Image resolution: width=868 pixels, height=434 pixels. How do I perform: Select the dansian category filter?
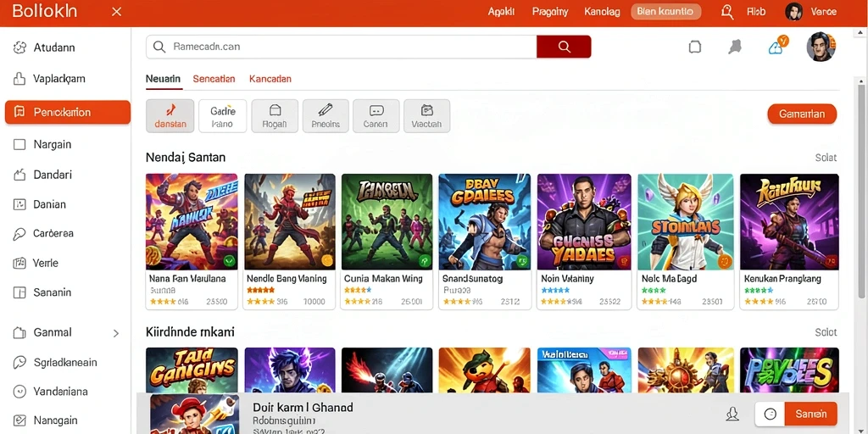click(170, 115)
